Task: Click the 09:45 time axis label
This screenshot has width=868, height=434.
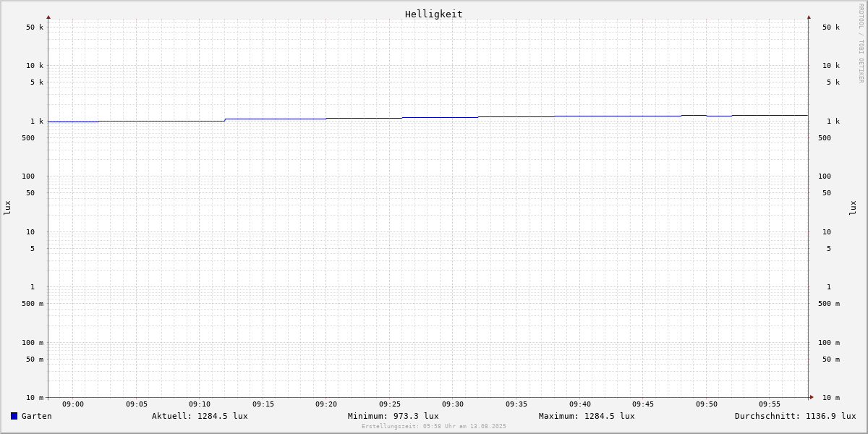Action: (643, 404)
